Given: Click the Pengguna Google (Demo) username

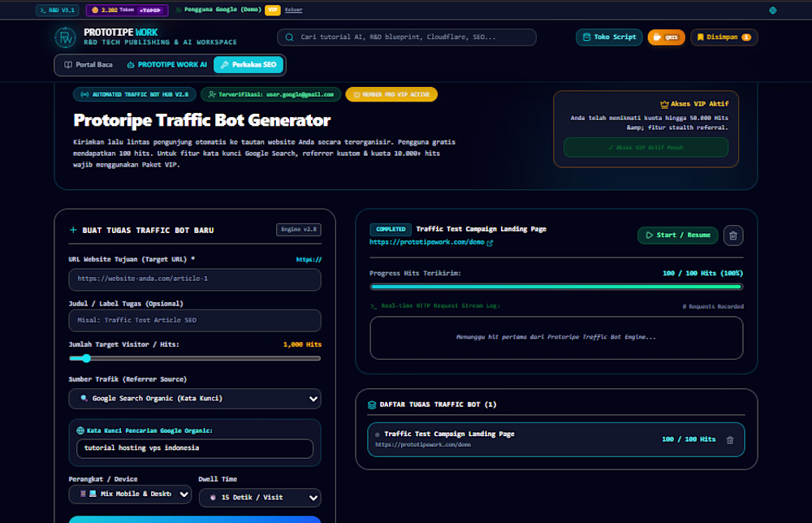Looking at the screenshot, I should point(222,9).
